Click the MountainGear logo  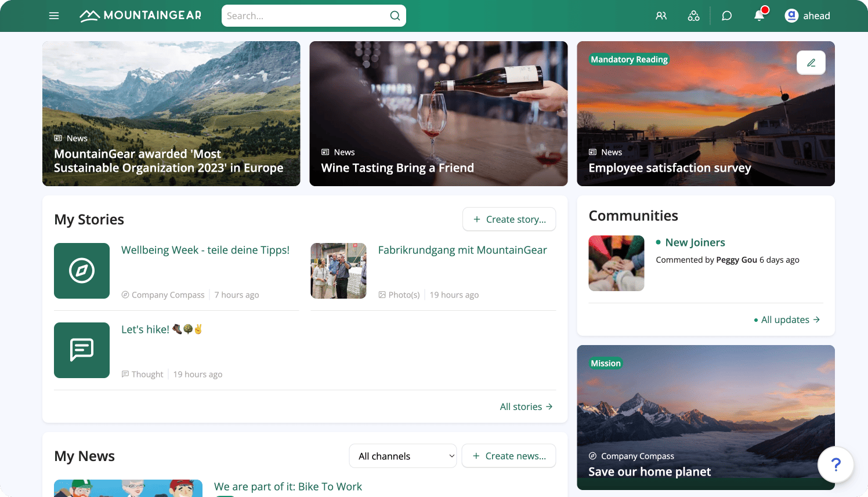[x=140, y=16]
